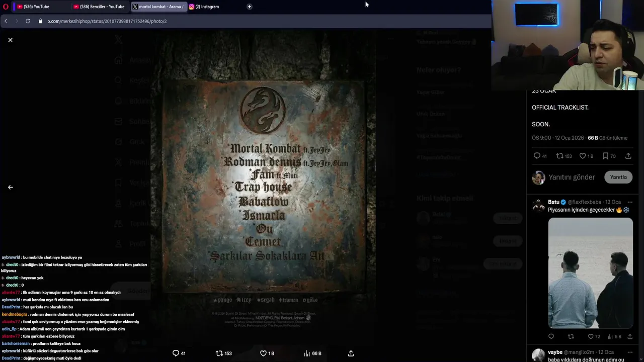Open vaybe's profile via display name
644x362 pixels.
555,352
